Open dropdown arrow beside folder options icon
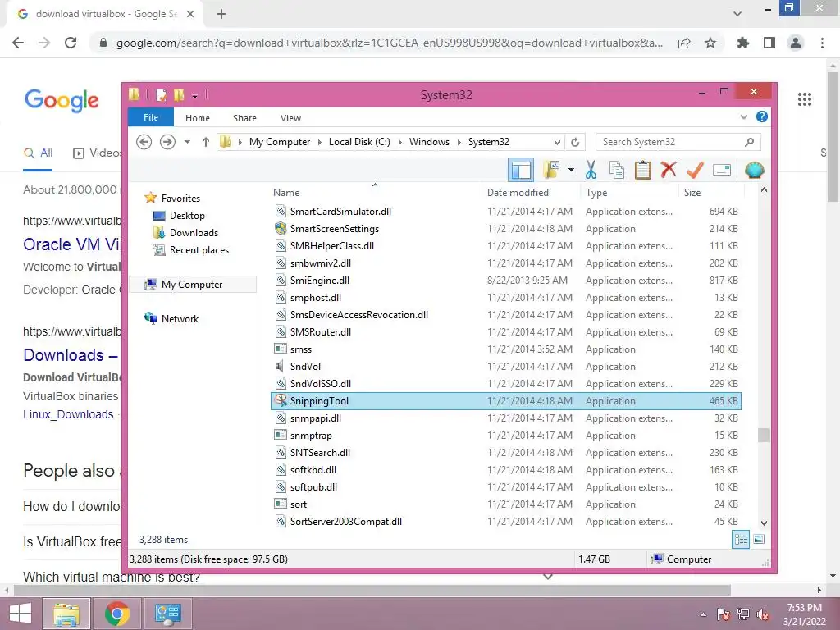840x630 pixels. coord(571,171)
